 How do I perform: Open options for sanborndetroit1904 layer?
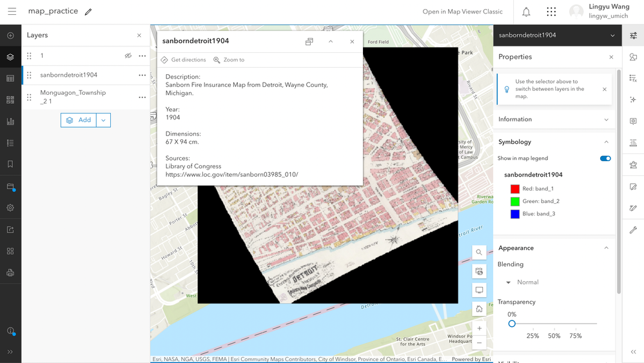[142, 75]
